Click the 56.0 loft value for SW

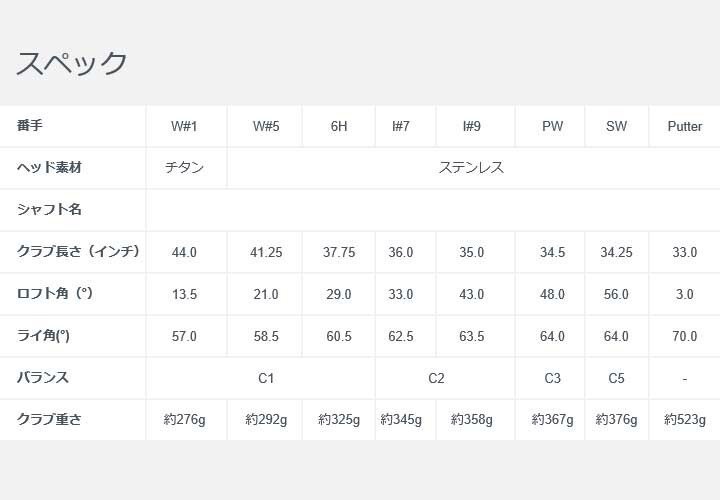tap(616, 295)
